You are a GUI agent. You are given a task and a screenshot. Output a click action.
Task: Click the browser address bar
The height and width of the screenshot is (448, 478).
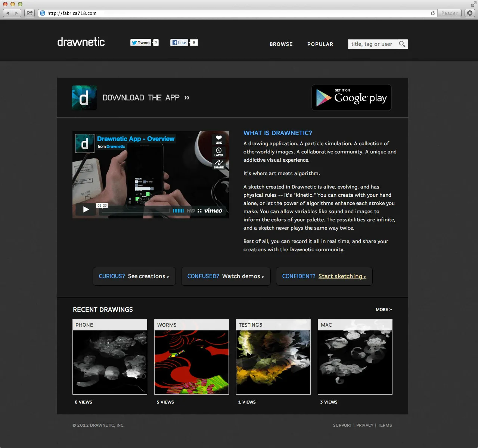[237, 13]
